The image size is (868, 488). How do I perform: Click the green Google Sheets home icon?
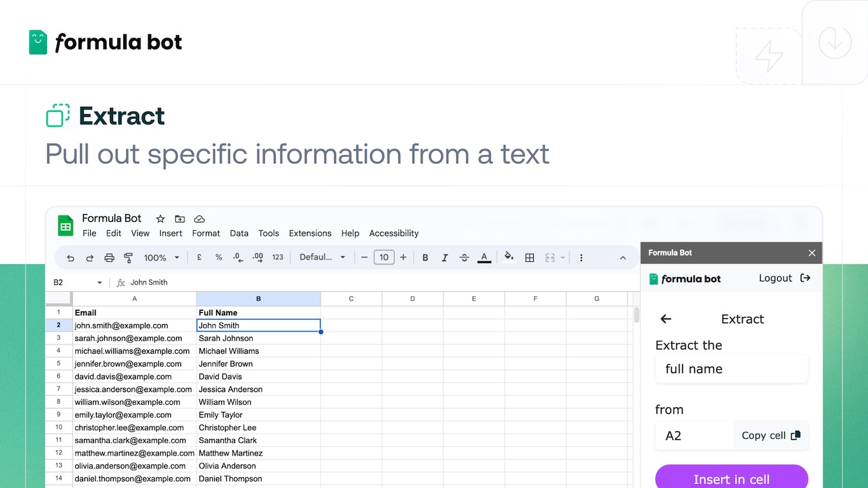[65, 226]
